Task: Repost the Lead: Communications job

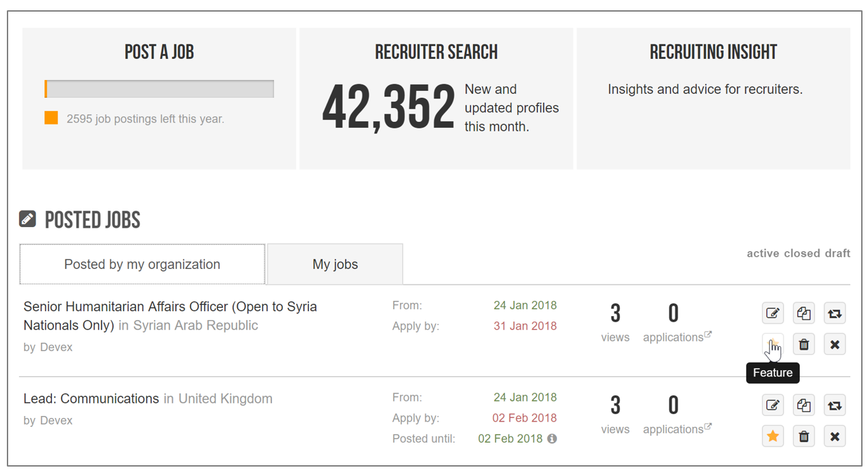Action: 835,405
